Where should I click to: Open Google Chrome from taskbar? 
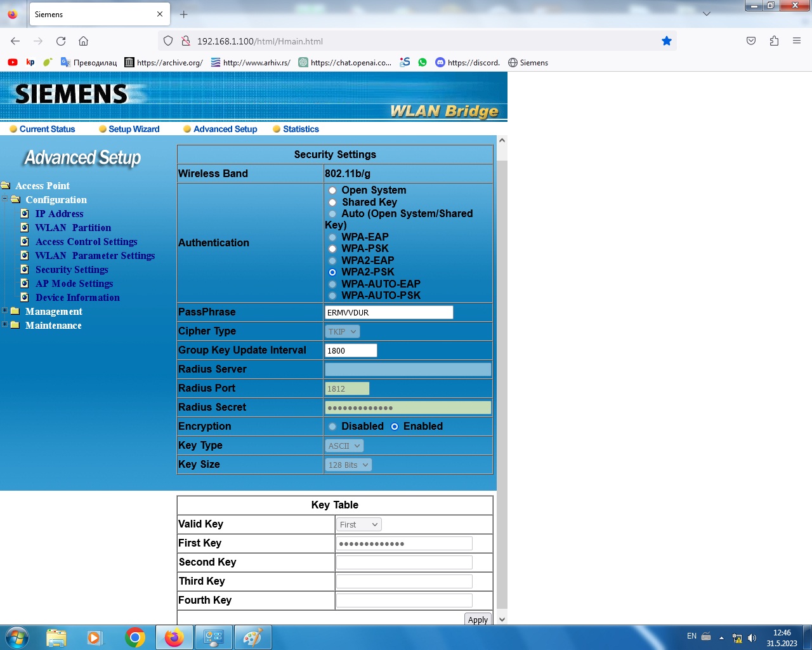134,637
